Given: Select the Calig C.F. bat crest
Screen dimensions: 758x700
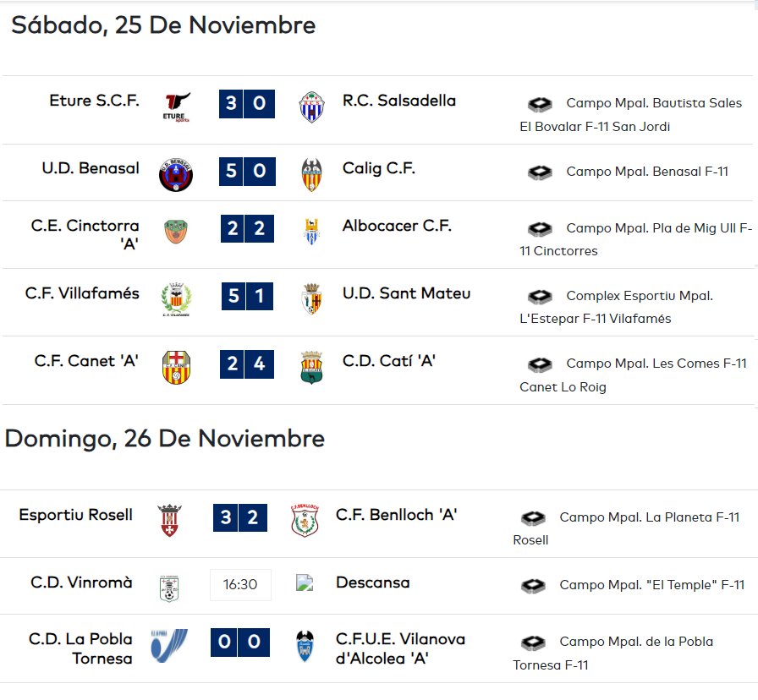Looking at the screenshot, I should click(x=311, y=174).
